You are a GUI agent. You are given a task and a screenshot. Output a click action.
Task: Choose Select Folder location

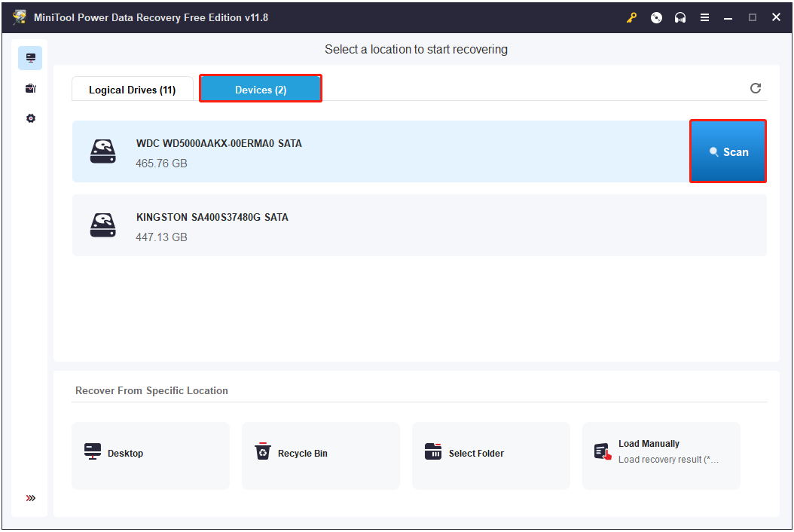point(491,455)
